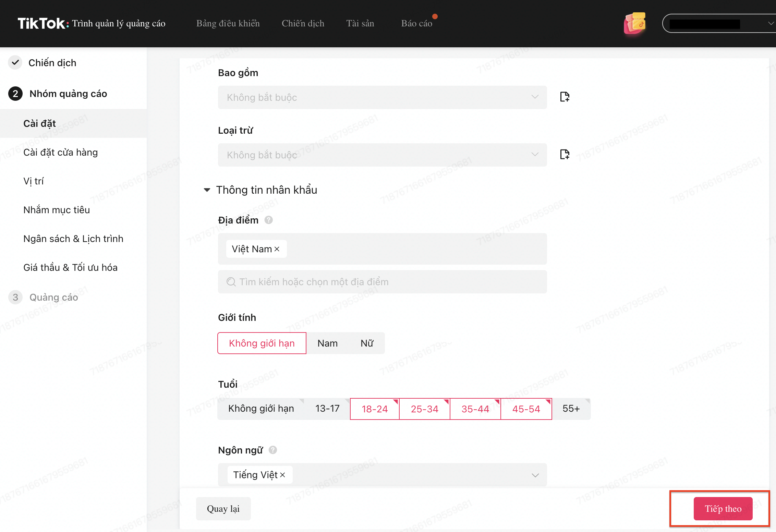Remove Việt Nam location tag

tap(277, 249)
